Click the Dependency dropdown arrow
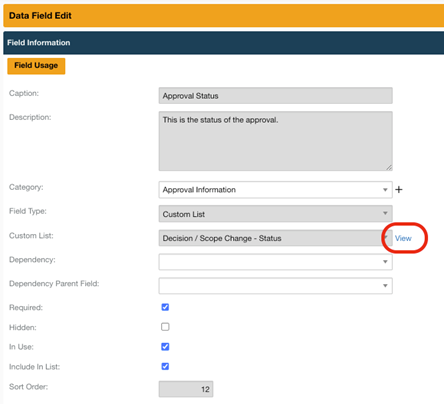The height and width of the screenshot is (404, 444). (x=385, y=262)
